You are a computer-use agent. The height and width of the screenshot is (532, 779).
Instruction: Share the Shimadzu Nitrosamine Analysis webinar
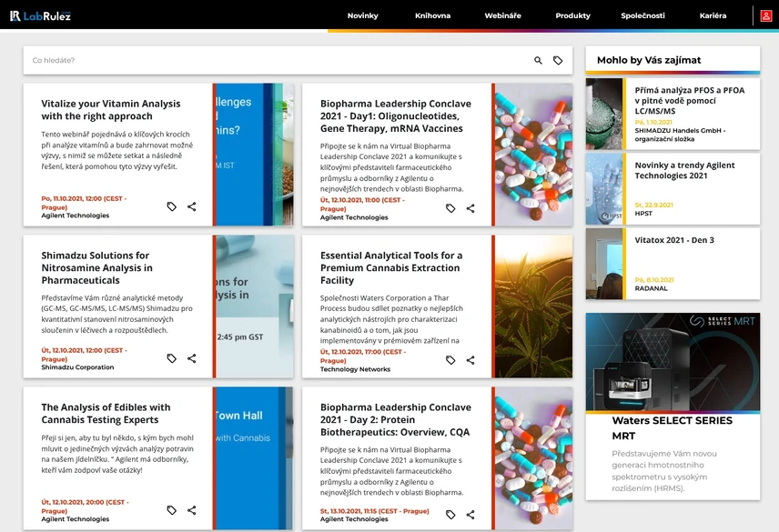pyautogui.click(x=192, y=358)
